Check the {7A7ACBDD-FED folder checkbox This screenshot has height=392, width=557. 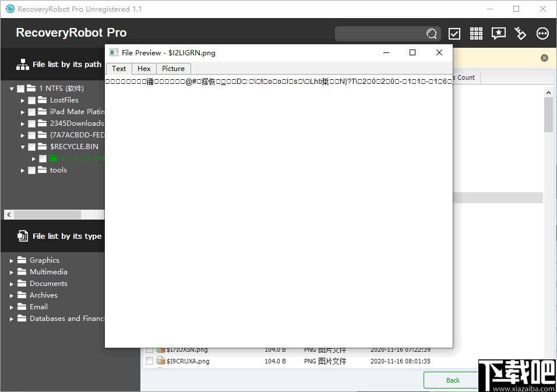coord(31,135)
